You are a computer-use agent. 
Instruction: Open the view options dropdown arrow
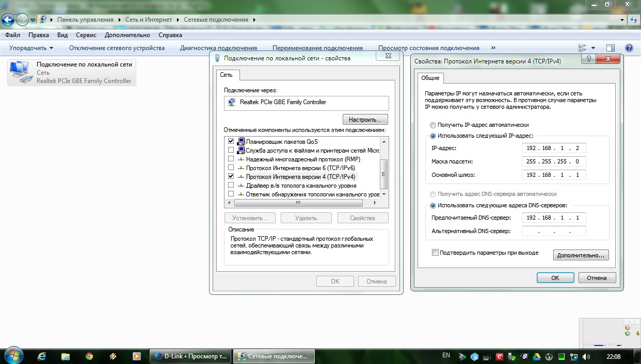593,48
